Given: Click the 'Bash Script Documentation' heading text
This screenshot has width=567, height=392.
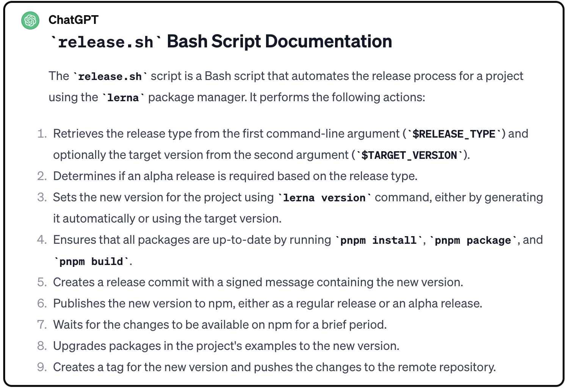Looking at the screenshot, I should tap(279, 41).
